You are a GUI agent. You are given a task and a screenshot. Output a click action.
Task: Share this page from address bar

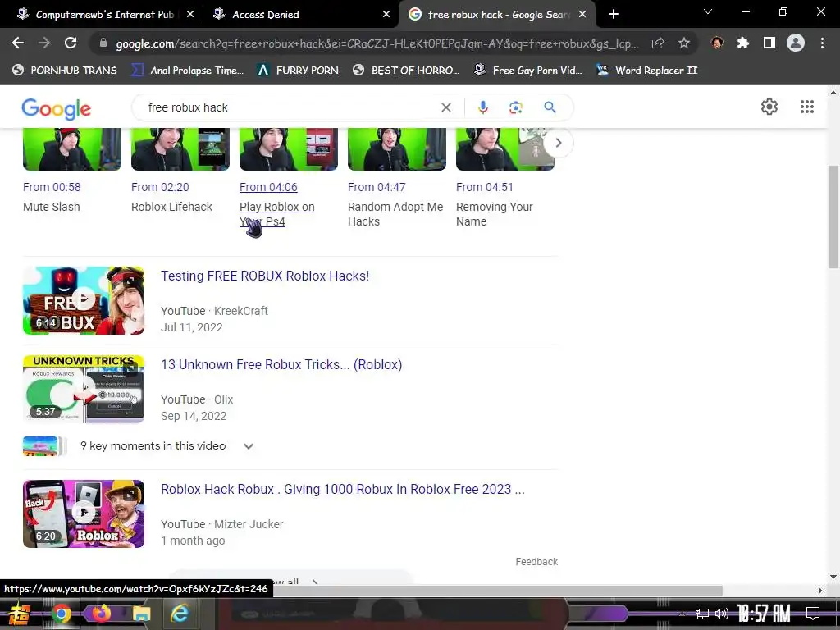[x=658, y=43]
